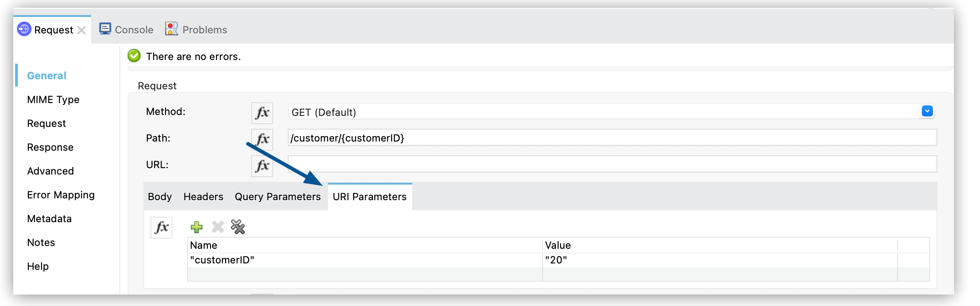The image size is (980, 306).
Task: Toggle the fx expression button for URL
Action: coord(262,166)
